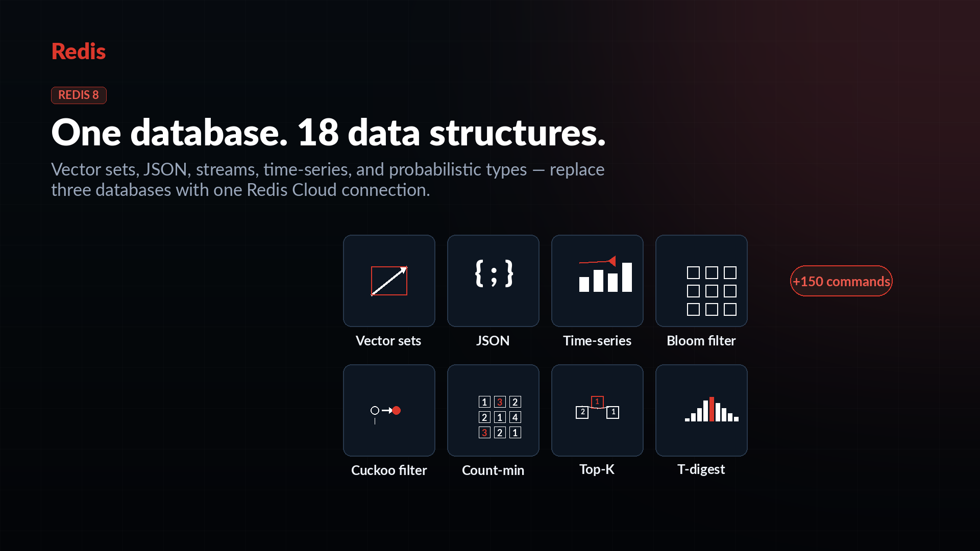This screenshot has height=551, width=980.
Task: Click the +150 commands pill button
Action: click(841, 281)
